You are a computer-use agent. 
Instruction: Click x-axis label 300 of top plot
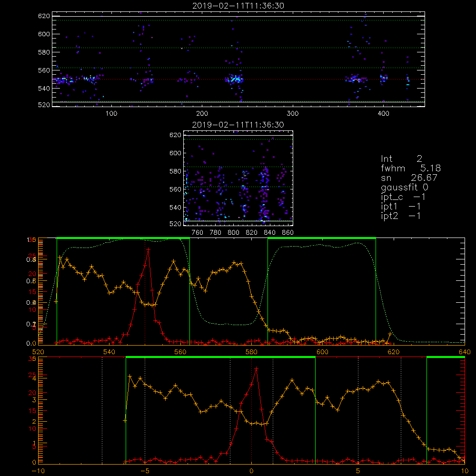(293, 114)
